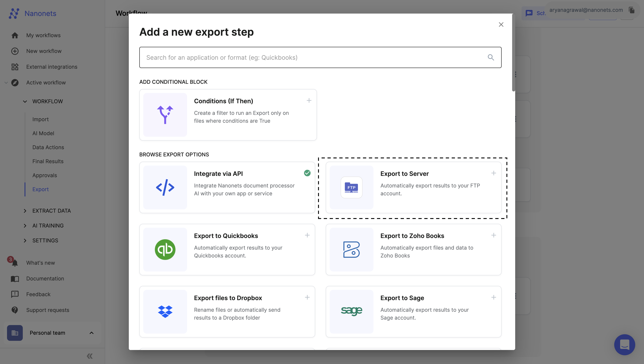
Task: Open the AI Model step in sidebar
Action: point(43,133)
